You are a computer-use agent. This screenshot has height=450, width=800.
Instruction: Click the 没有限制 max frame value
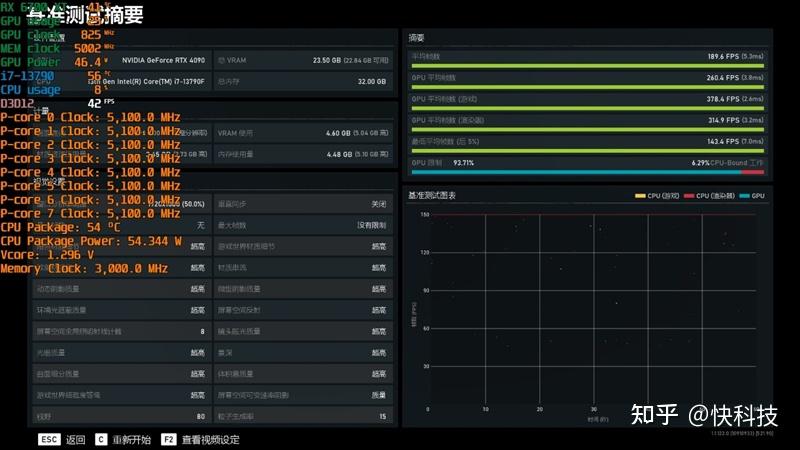pos(372,226)
